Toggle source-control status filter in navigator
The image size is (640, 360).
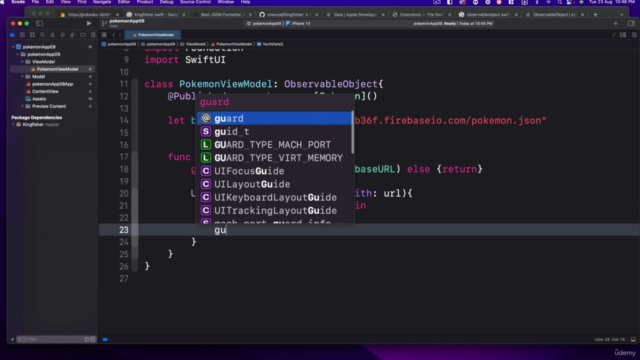click(x=93, y=339)
